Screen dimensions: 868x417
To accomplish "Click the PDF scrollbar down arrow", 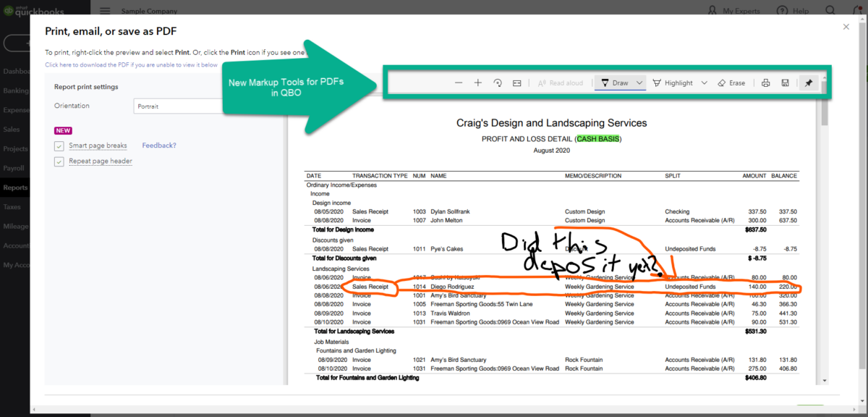I will click(825, 381).
